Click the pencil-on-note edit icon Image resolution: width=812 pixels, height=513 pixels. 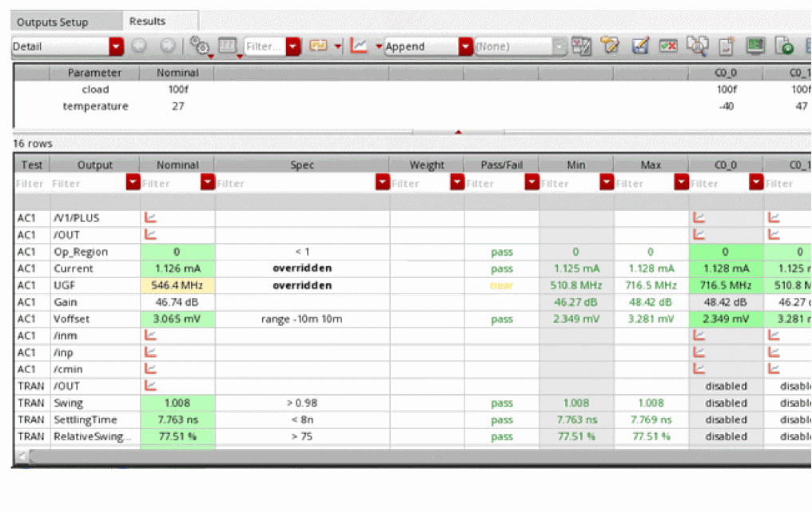click(610, 46)
